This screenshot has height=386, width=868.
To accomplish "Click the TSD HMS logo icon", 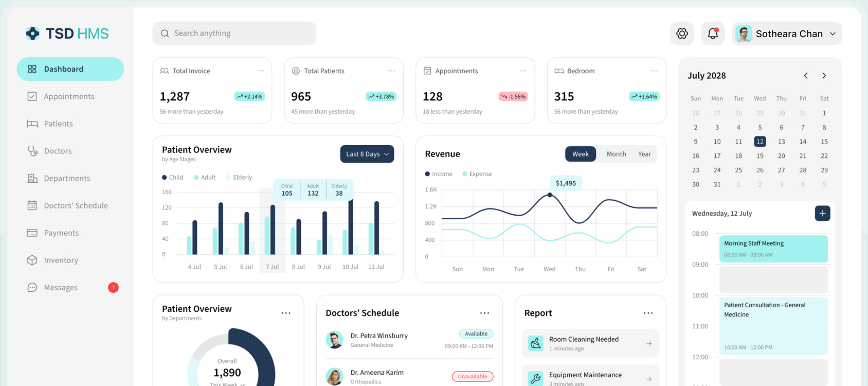I will pos(32,33).
